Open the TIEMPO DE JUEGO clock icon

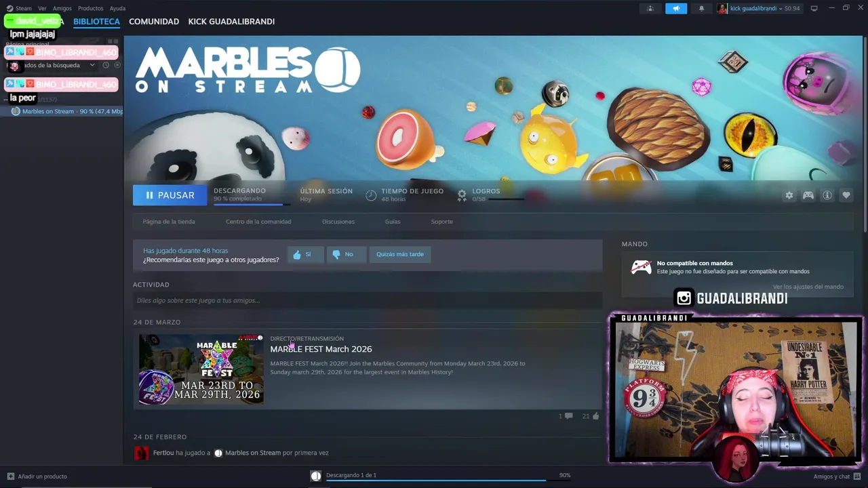[x=371, y=195]
